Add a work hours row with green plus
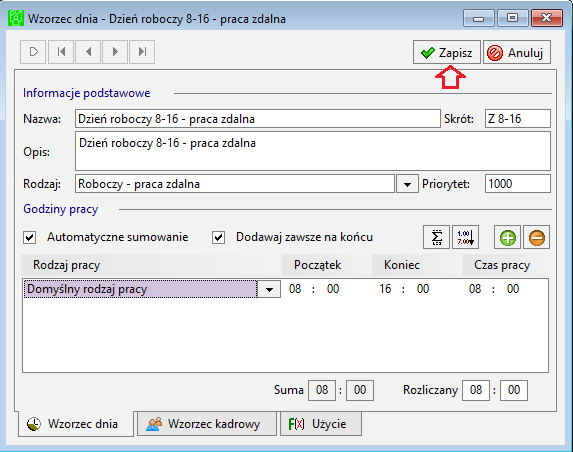This screenshot has height=452, width=573. [x=508, y=238]
